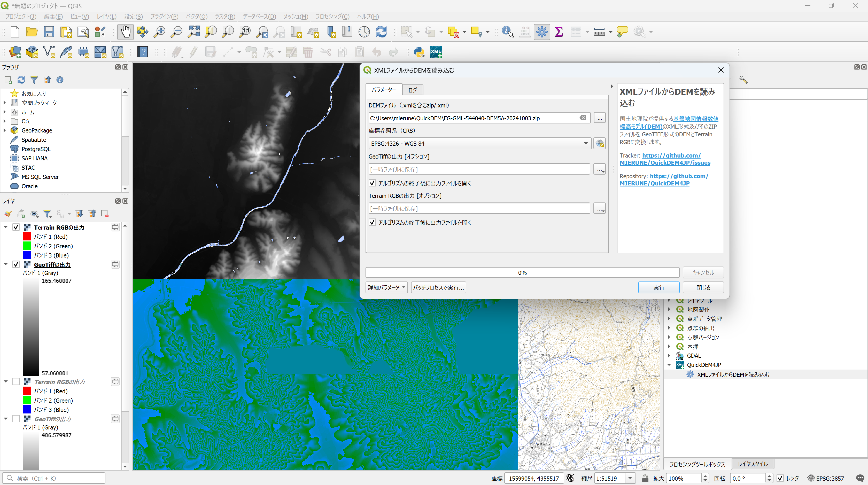Viewport: 868px width, 485px height.
Task: Switch to the ログ tab
Action: (x=413, y=90)
